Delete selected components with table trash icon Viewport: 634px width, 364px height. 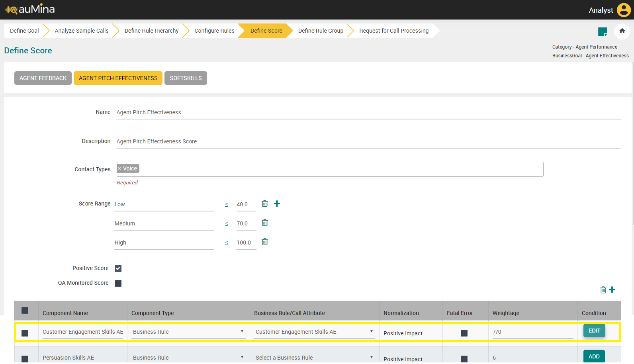[x=603, y=290]
